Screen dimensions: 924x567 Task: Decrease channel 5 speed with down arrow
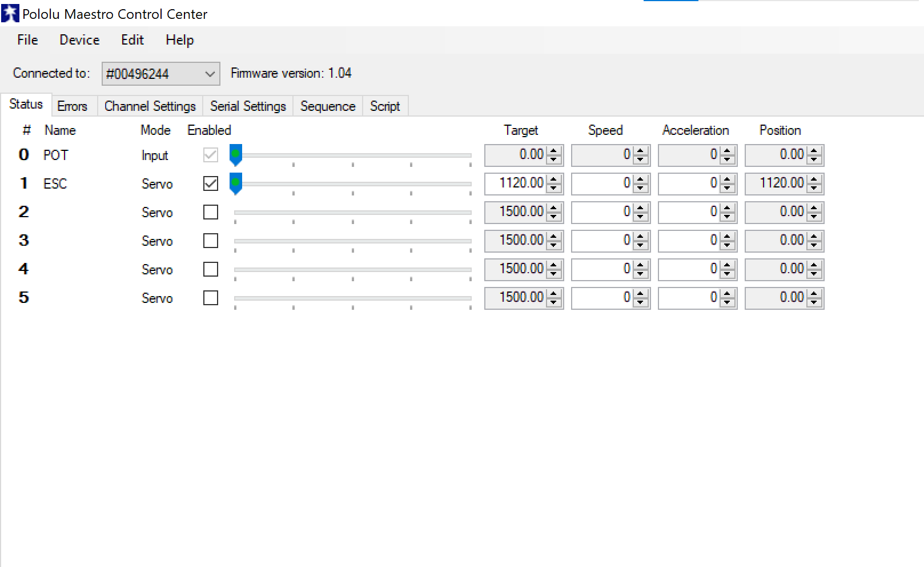pyautogui.click(x=640, y=302)
